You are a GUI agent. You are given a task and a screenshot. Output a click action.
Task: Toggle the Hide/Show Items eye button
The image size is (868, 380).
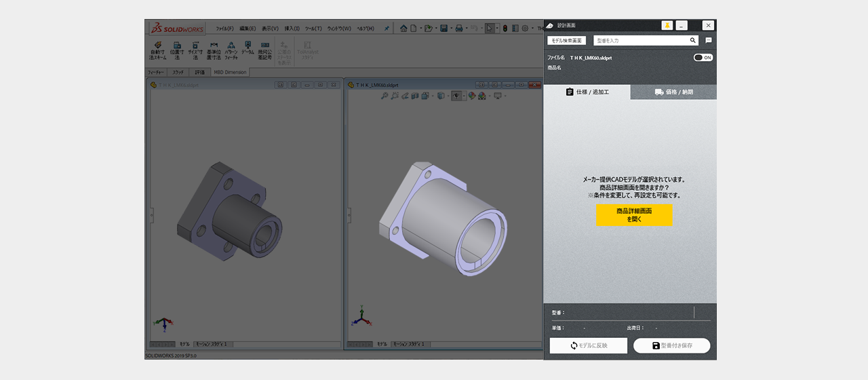pyautogui.click(x=456, y=96)
